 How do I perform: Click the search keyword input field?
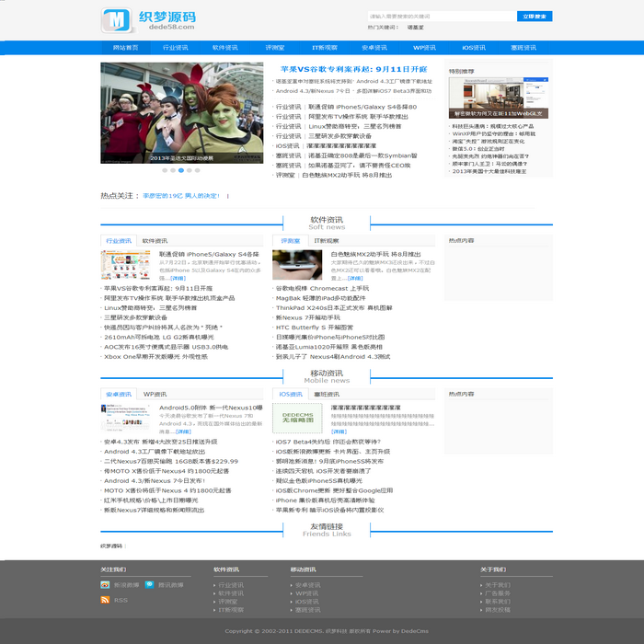click(442, 17)
